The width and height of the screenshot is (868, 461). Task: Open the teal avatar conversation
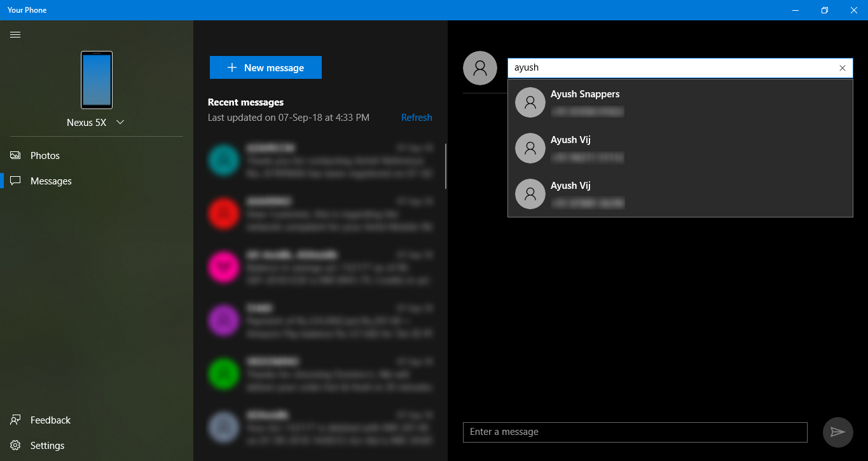click(x=320, y=160)
